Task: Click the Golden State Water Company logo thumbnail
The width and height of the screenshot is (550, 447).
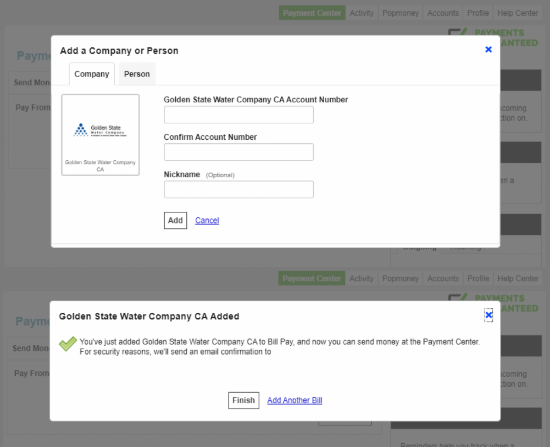Action: (100, 135)
